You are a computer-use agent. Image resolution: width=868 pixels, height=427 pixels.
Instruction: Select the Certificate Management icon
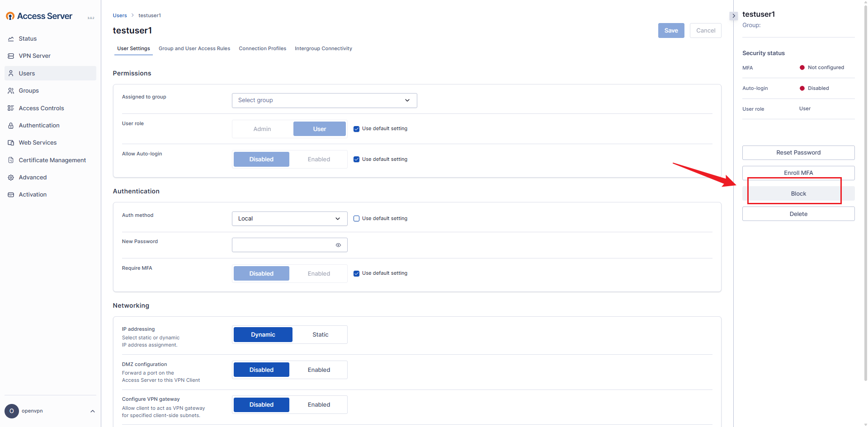(11, 160)
